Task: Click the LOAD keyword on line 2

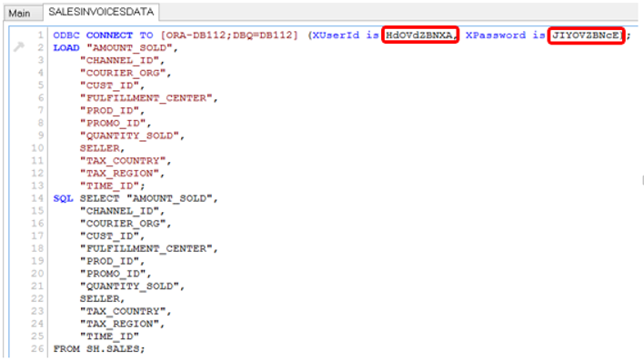Action: [66, 47]
